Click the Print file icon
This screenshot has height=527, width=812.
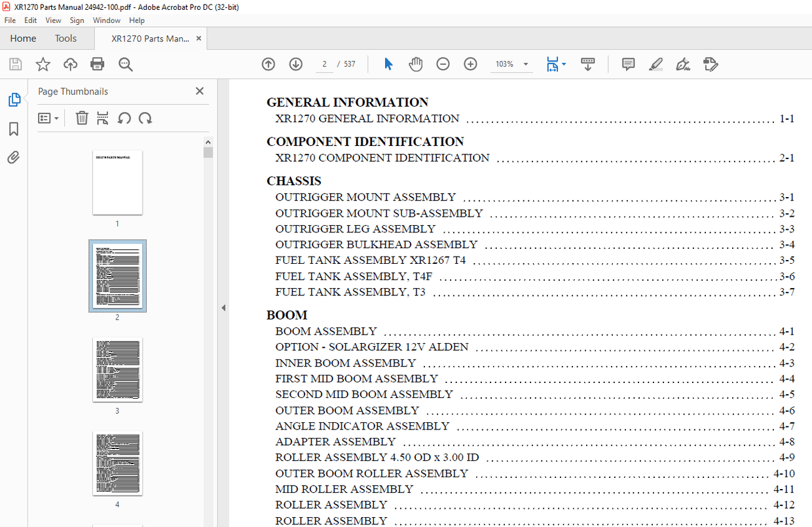(x=98, y=64)
